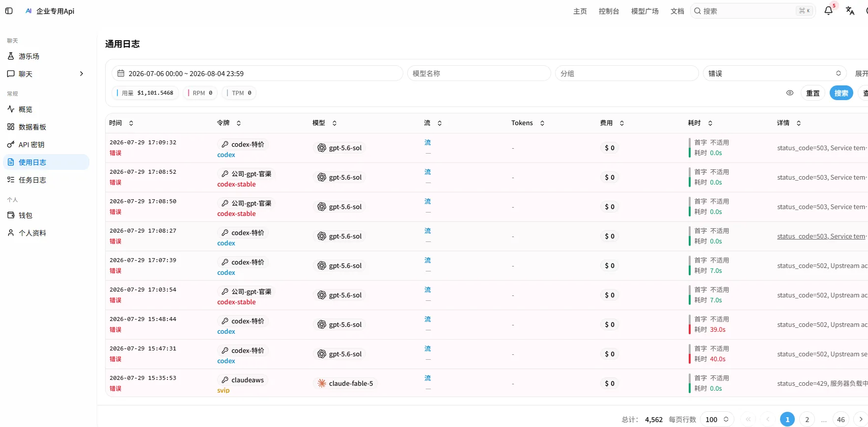Click status_code=429 detail text
The image size is (868, 427).
click(822, 383)
